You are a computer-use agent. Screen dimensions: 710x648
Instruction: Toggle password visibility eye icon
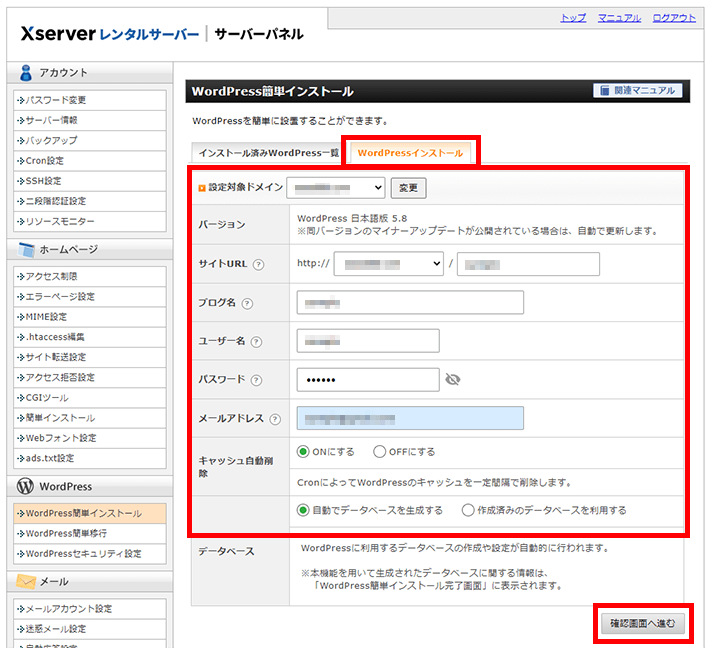coord(452,379)
